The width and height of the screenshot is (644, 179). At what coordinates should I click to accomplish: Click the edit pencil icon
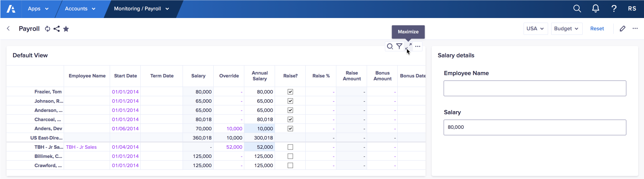pos(623,29)
